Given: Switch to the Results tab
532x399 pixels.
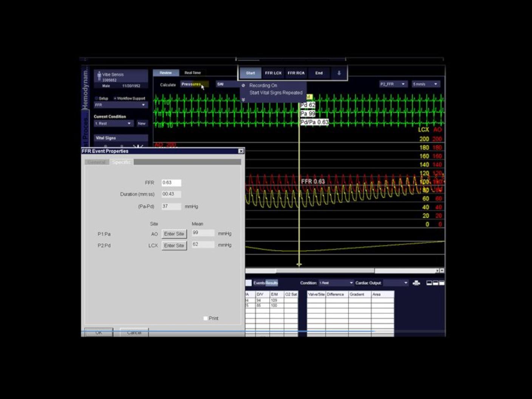Looking at the screenshot, I should 272,283.
